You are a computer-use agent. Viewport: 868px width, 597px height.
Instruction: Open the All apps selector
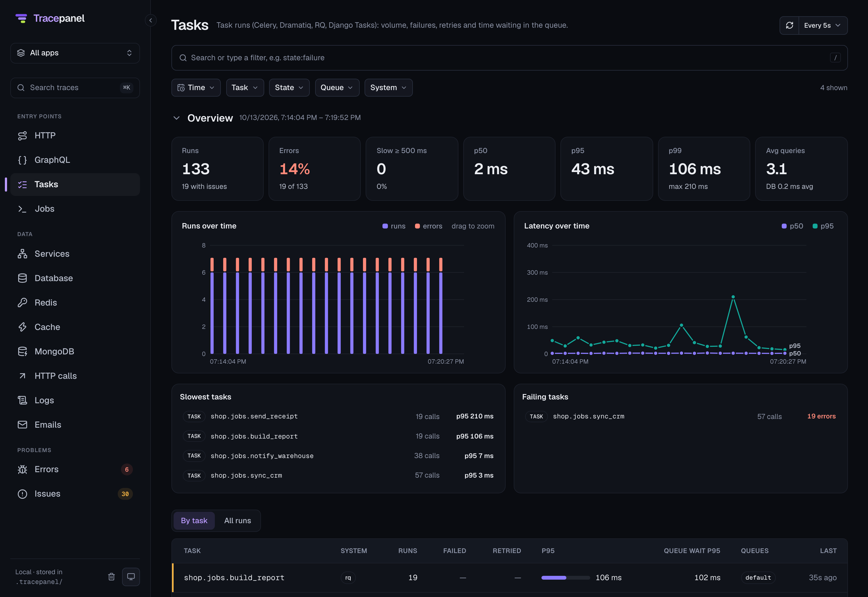tap(75, 53)
